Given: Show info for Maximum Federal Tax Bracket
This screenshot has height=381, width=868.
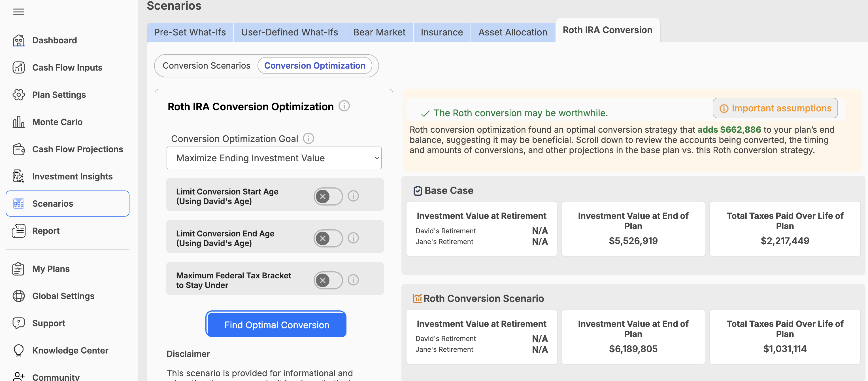Looking at the screenshot, I should [353, 280].
